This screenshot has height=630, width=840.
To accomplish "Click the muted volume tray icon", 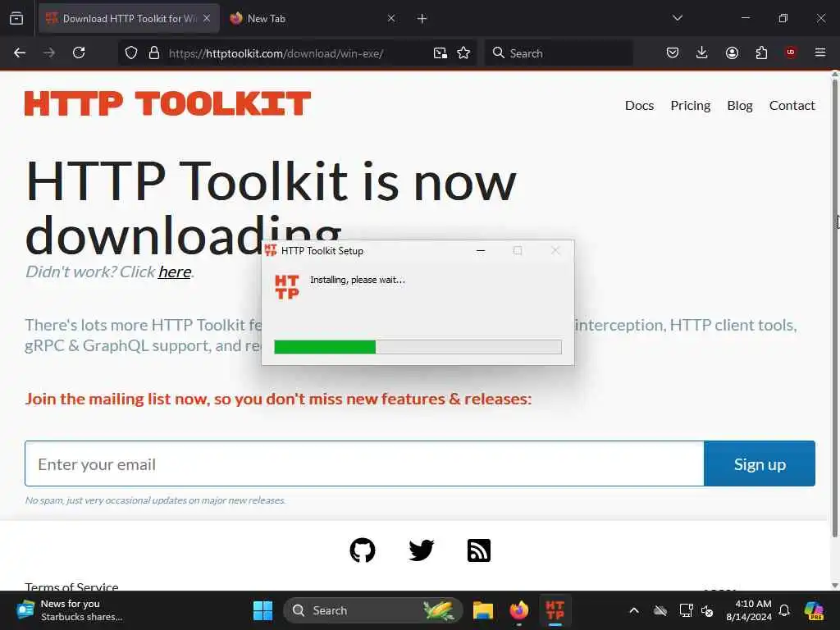I will tap(707, 610).
